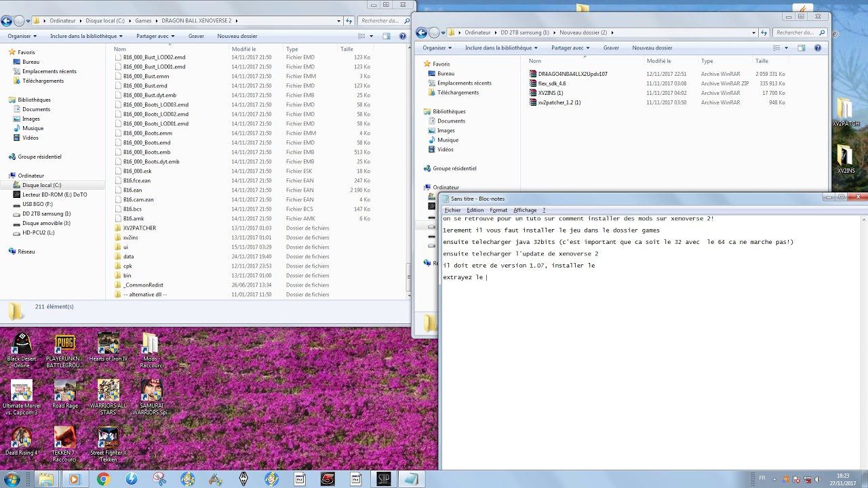Open Partager avec dropdown in Nouveau dossier (2) window
The height and width of the screenshot is (488, 868).
click(x=570, y=48)
